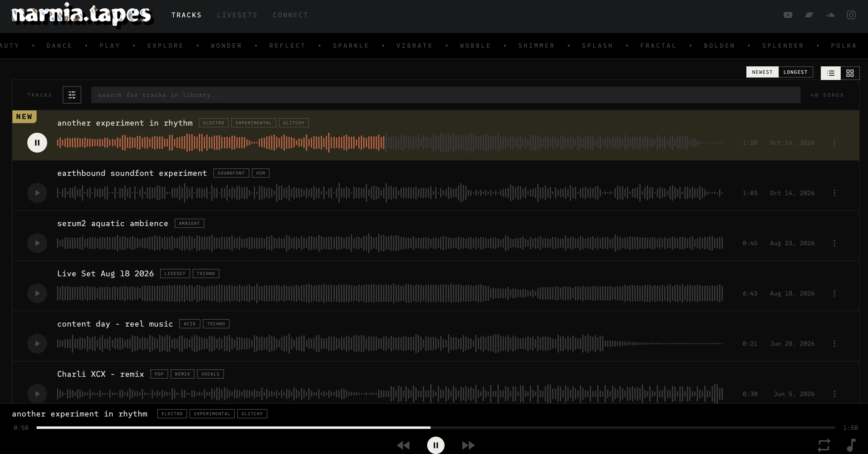Skip to next track in bottom player

pos(468,445)
